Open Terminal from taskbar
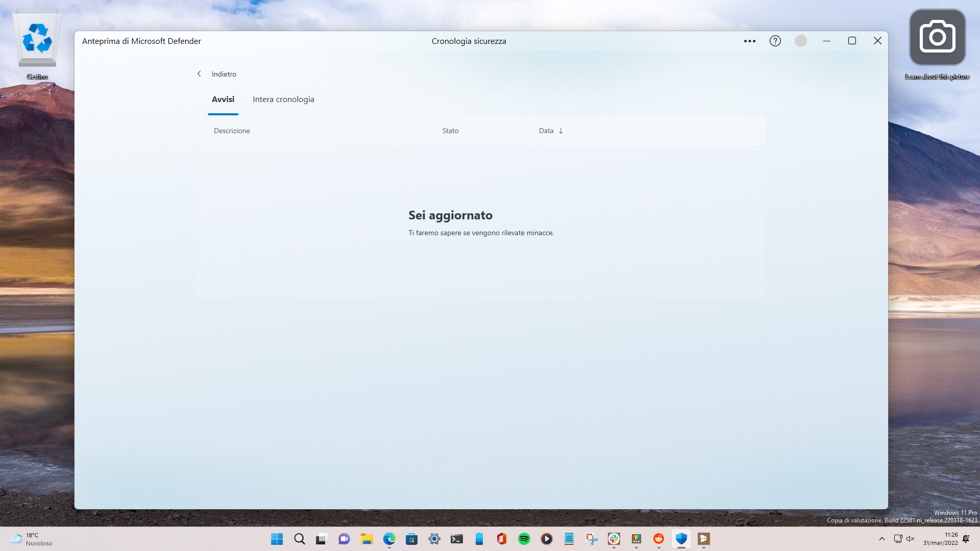Viewport: 980px width, 551px height. (456, 539)
